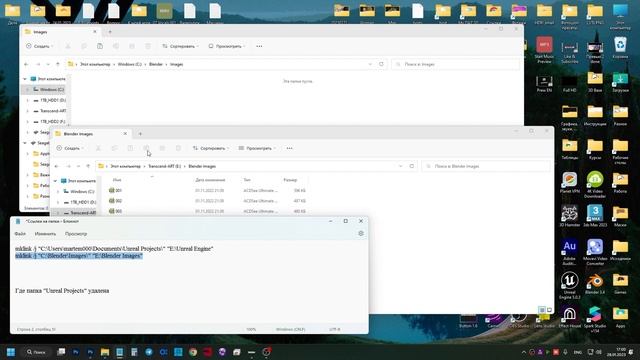Expand 1TB_HDD1 (D:) in Images window tree
Image resolution: width=640 pixels, height=360 pixels.
[x=27, y=100]
